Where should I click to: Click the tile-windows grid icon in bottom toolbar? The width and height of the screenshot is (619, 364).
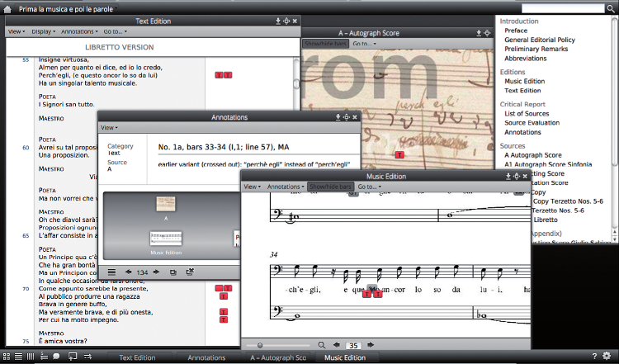pos(7,357)
